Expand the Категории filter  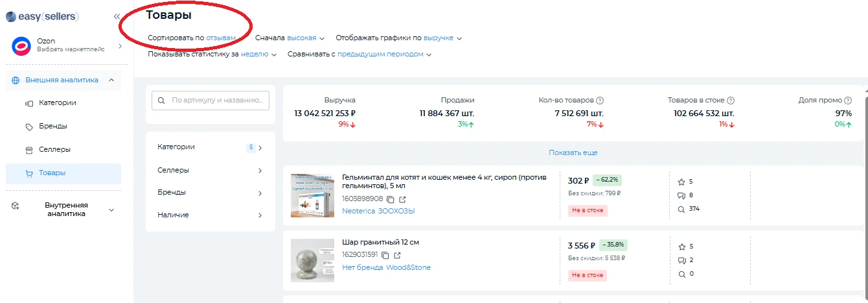tap(210, 147)
